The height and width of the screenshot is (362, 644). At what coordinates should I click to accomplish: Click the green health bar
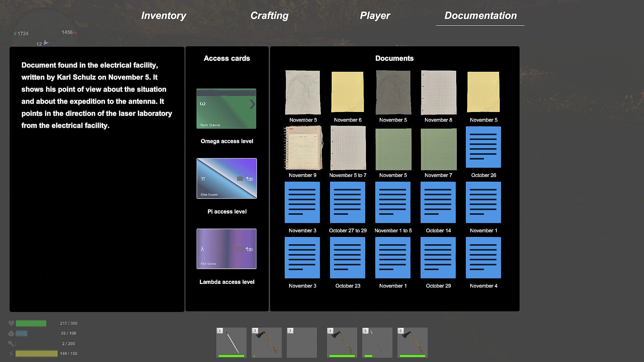pos(31,323)
